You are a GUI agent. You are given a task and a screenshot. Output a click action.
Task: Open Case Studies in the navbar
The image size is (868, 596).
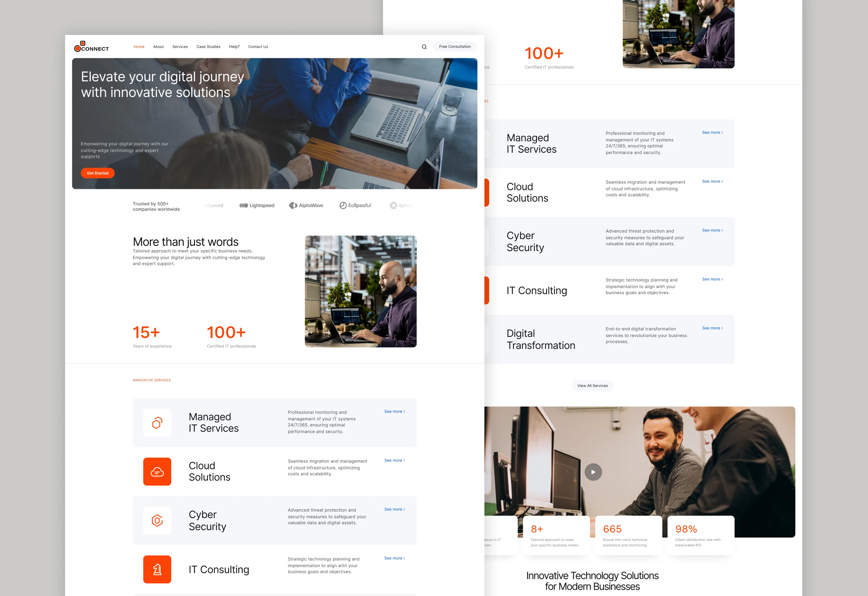[x=208, y=47]
